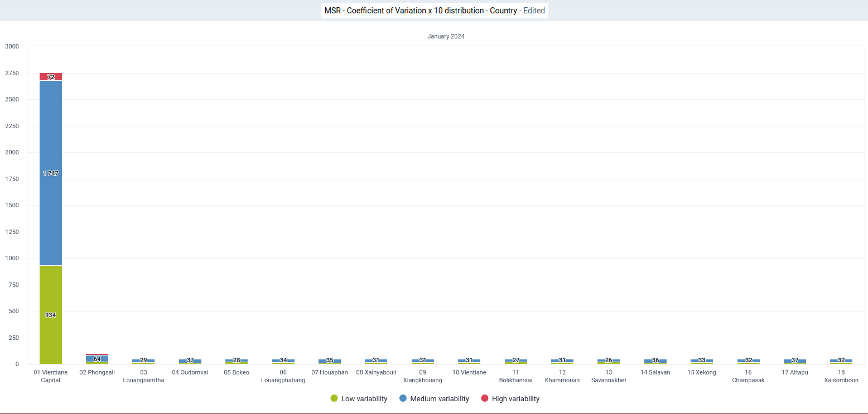Click the green Low variability legend dot

tap(334, 398)
